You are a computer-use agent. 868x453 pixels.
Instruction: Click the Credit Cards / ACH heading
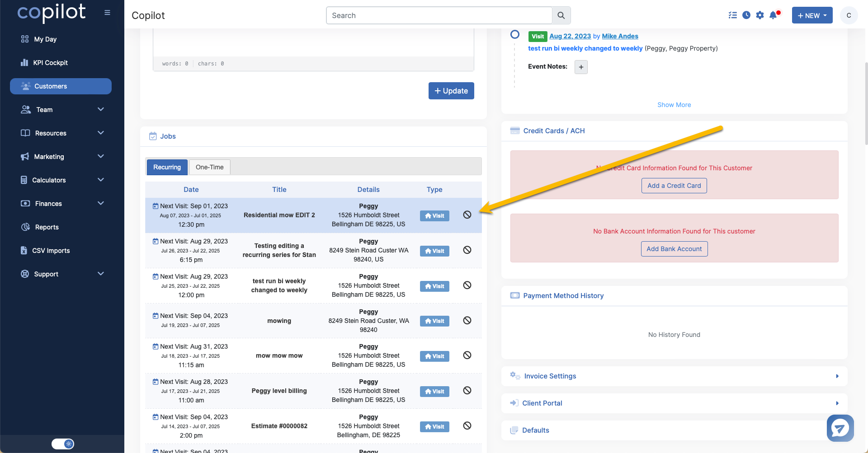pos(554,131)
